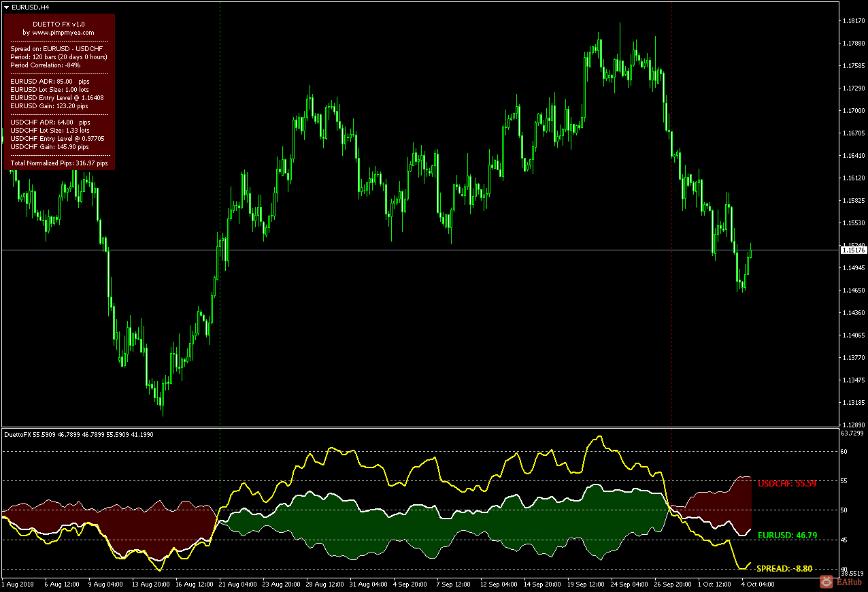Select the yellow 'SPREAD: -8.80' label

coord(784,568)
